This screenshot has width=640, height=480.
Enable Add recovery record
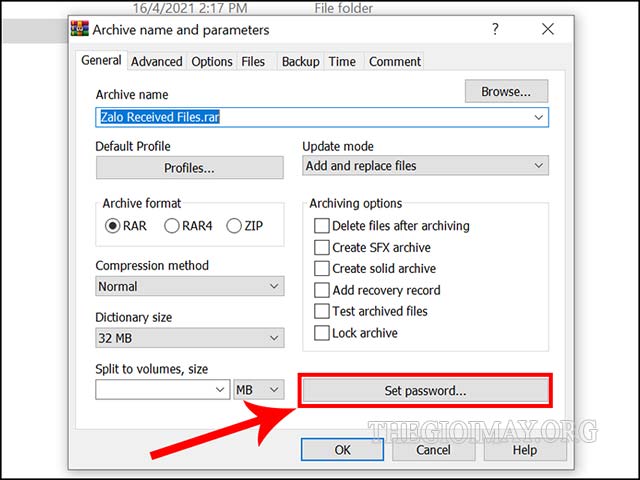(x=322, y=290)
